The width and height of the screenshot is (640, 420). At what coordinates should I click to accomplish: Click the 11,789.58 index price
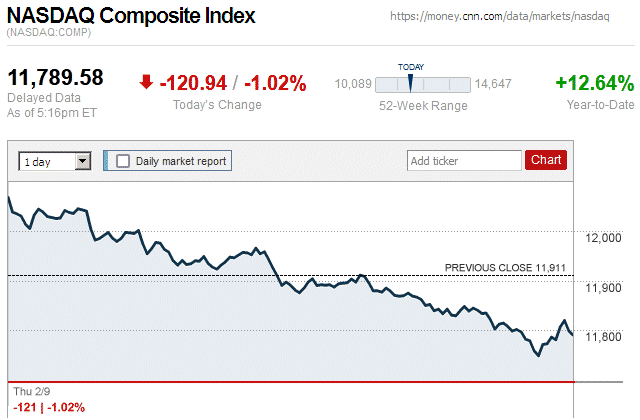(x=56, y=78)
